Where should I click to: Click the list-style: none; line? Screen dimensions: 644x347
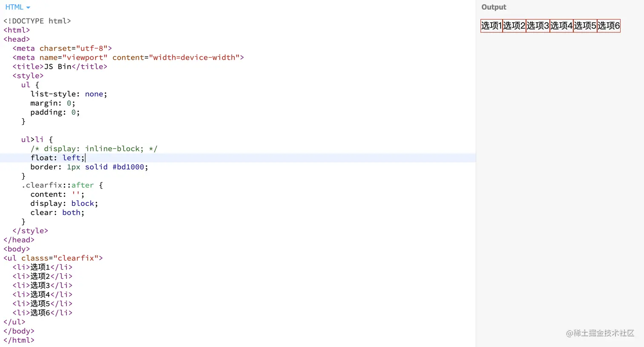click(x=69, y=94)
